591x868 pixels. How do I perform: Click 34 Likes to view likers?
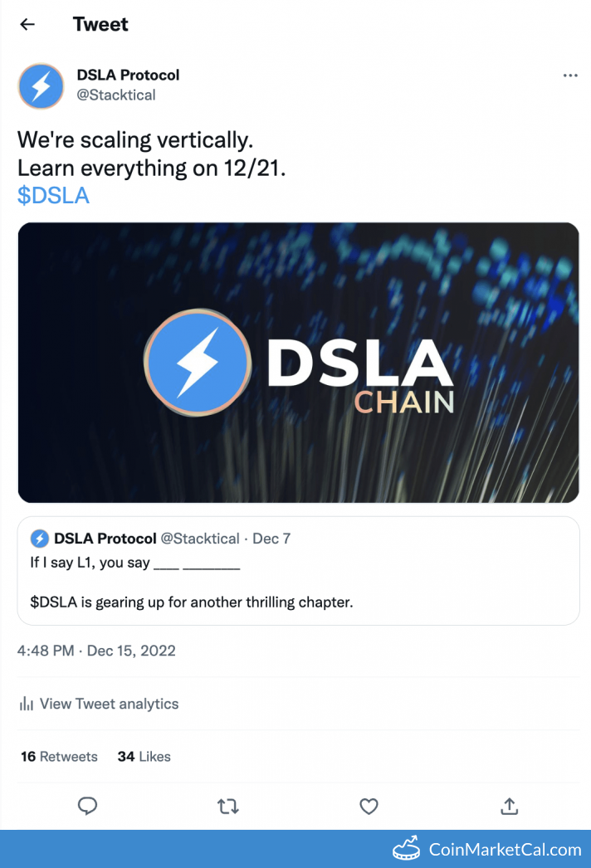coord(144,756)
